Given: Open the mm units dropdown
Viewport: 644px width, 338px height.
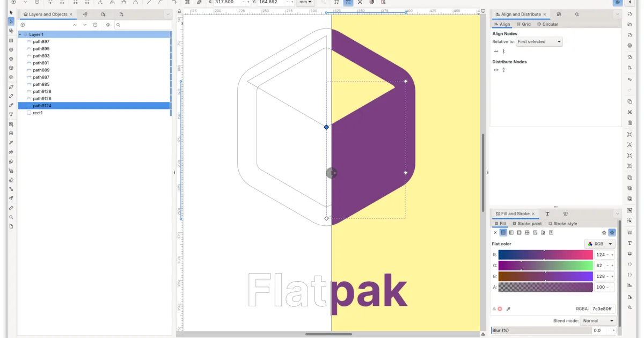Looking at the screenshot, I should (x=306, y=2).
